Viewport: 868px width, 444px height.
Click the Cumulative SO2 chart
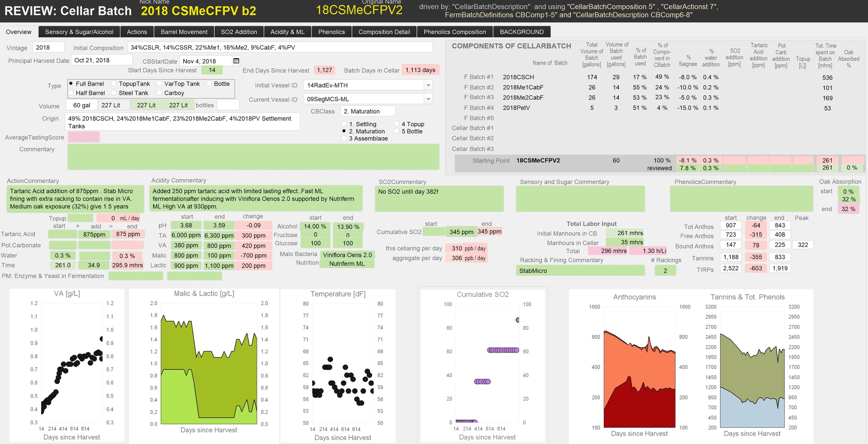483,365
